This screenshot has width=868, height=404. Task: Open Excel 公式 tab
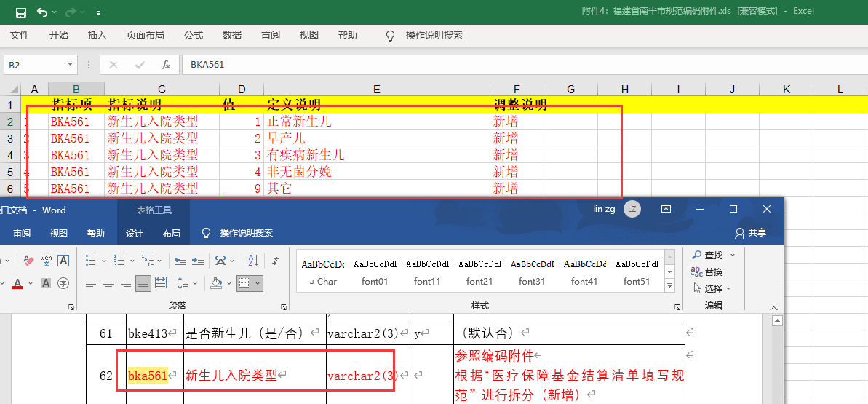[194, 35]
